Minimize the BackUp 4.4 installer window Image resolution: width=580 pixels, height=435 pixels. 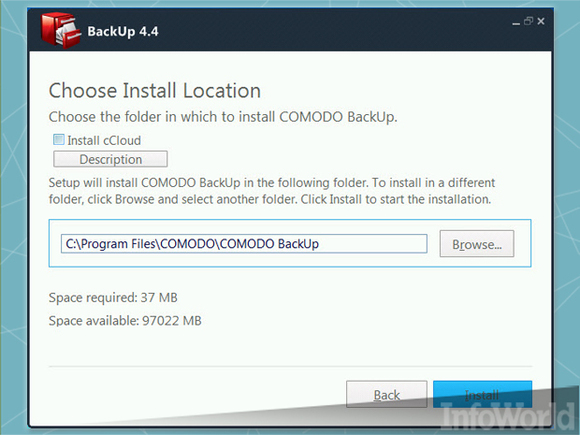516,22
